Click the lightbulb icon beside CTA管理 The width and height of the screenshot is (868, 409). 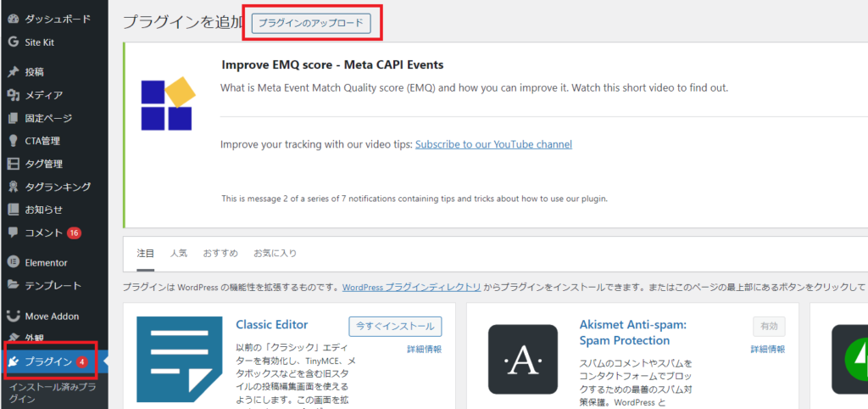14,141
